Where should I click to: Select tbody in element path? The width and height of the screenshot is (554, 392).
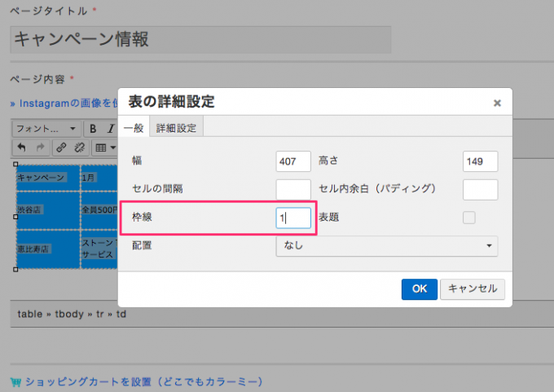click(x=69, y=314)
